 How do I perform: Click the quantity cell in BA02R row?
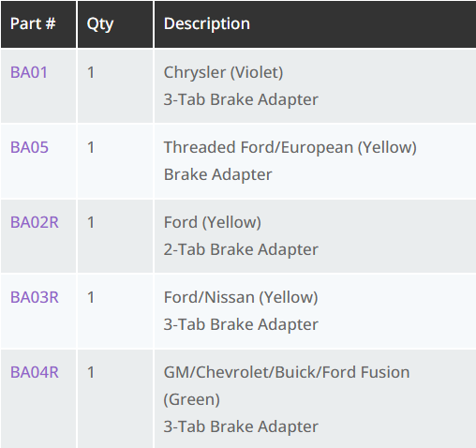pyautogui.click(x=115, y=236)
